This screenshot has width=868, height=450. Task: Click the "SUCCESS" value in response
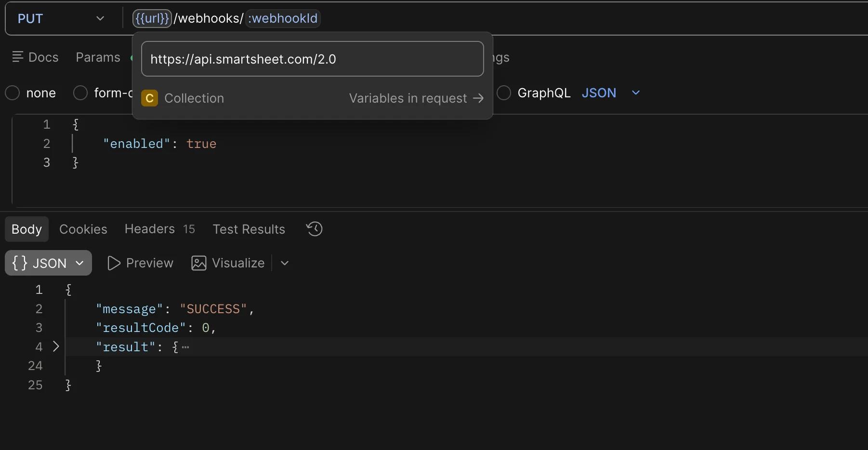[x=213, y=309]
